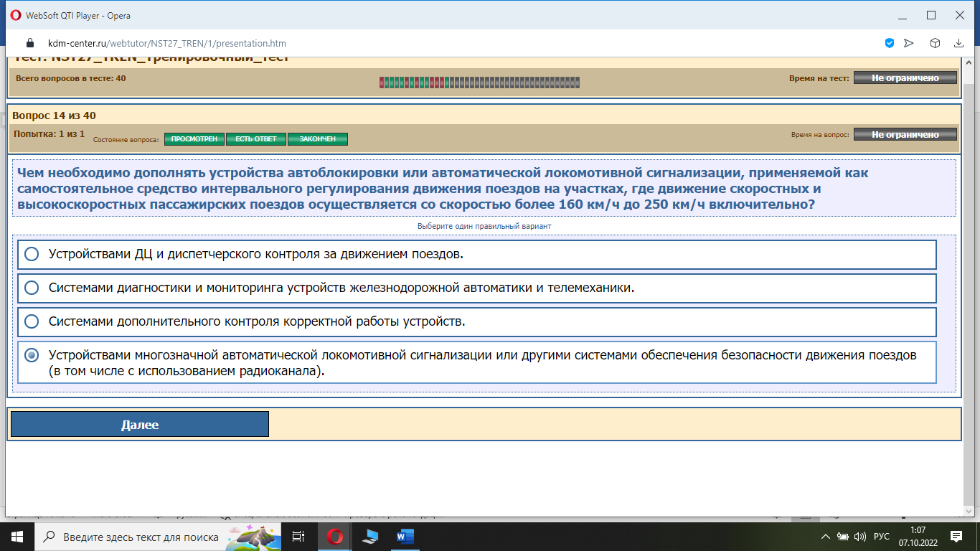Select answer about additional correct-operation control systems
This screenshot has height=551, width=980.
(477, 321)
